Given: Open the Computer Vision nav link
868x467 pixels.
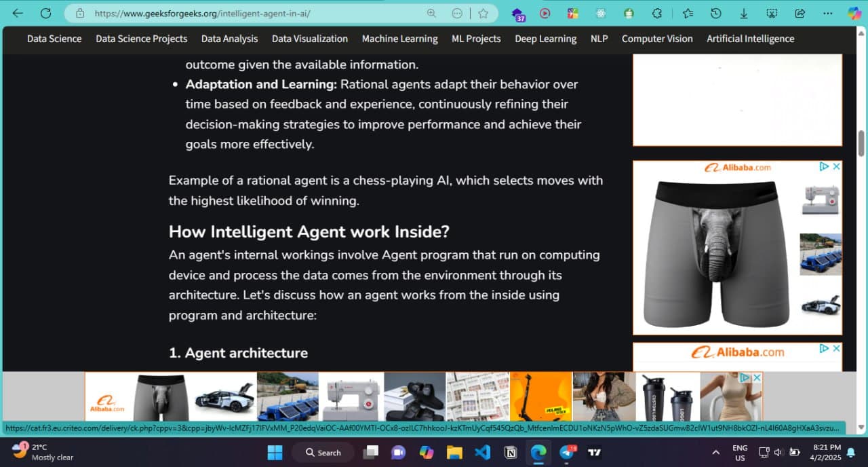Looking at the screenshot, I should 657,39.
